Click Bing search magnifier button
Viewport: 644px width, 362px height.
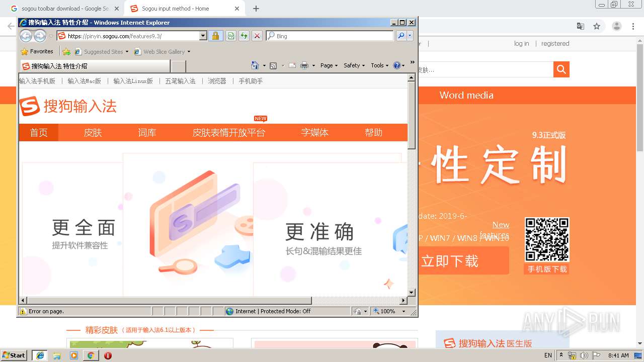[x=401, y=36]
